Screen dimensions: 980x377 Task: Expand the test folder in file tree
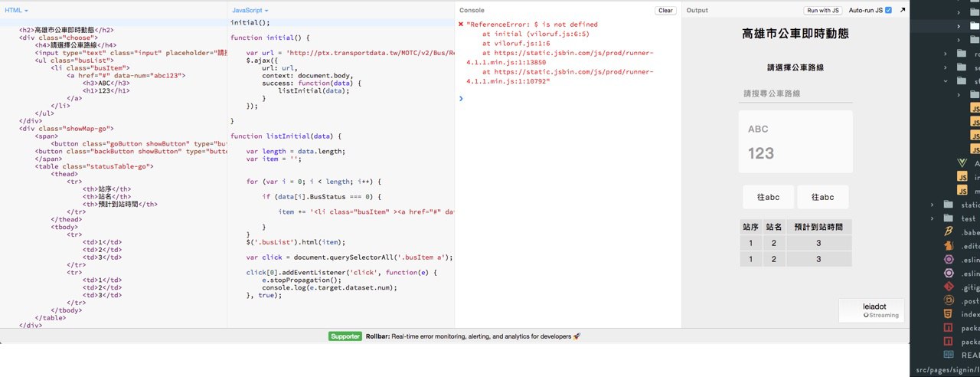pyautogui.click(x=933, y=218)
